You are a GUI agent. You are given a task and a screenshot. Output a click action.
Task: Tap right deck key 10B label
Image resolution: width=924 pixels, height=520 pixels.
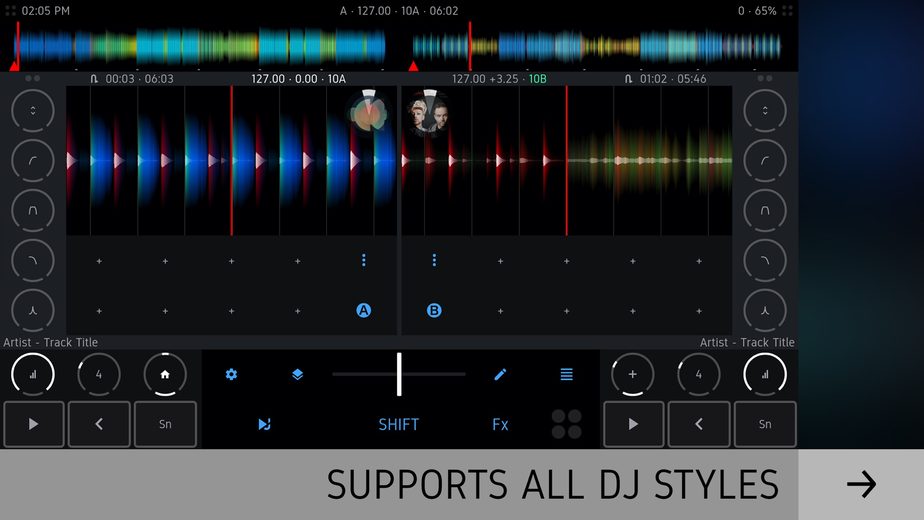[537, 79]
